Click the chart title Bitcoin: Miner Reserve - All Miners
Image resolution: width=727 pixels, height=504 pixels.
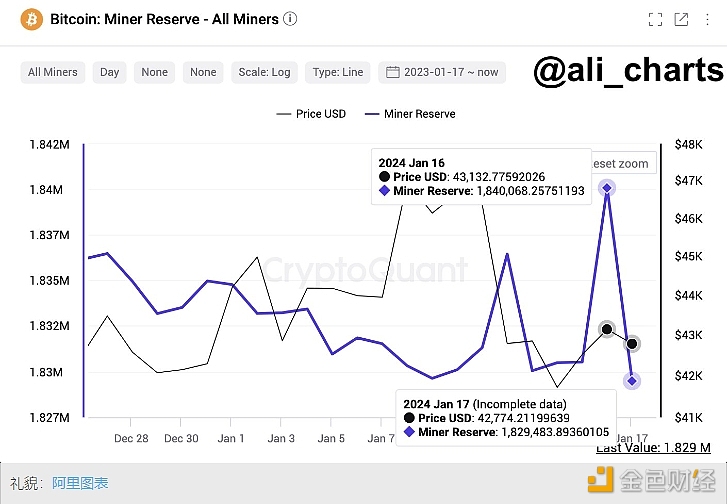click(x=164, y=19)
